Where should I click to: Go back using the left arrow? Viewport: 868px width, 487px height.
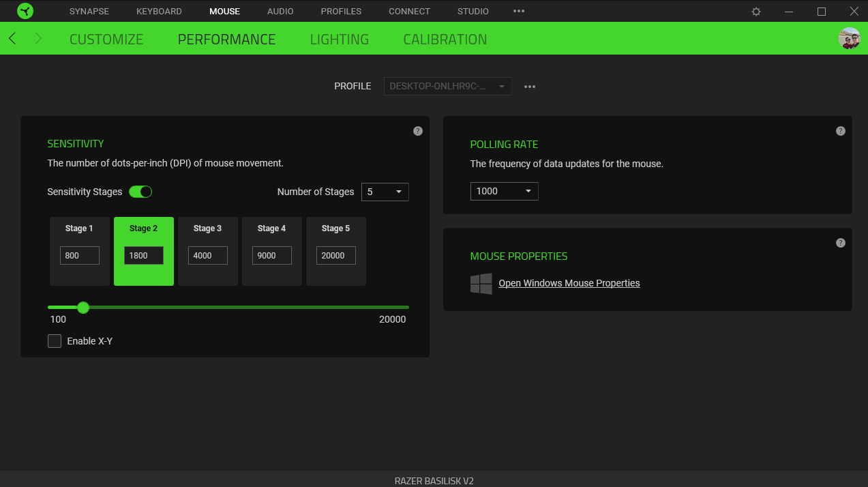tap(12, 39)
